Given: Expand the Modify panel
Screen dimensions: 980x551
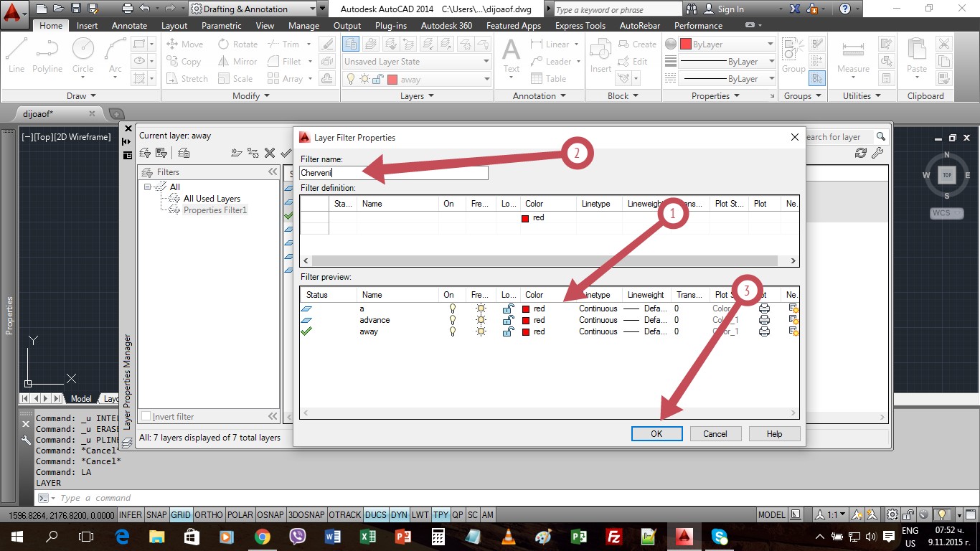Looking at the screenshot, I should pyautogui.click(x=251, y=96).
